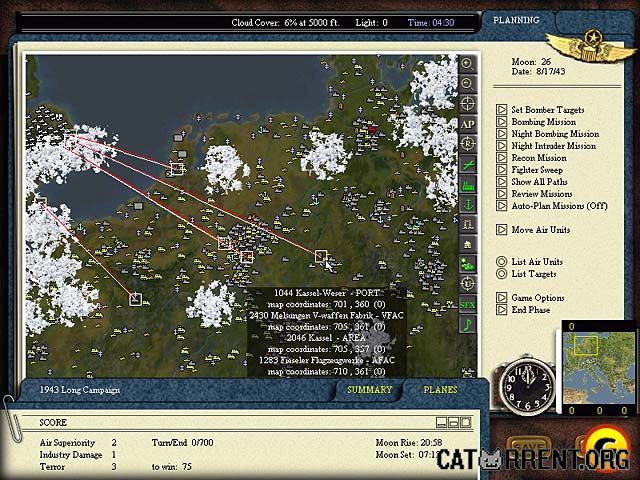The image size is (640, 480).
Task: Click Turn/End 0/700 value
Action: 182,442
